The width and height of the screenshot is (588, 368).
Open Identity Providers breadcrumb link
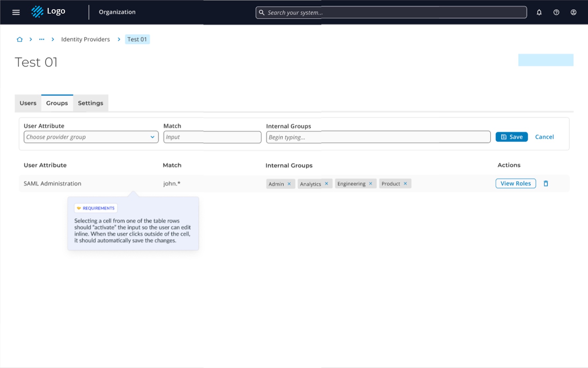pos(85,39)
